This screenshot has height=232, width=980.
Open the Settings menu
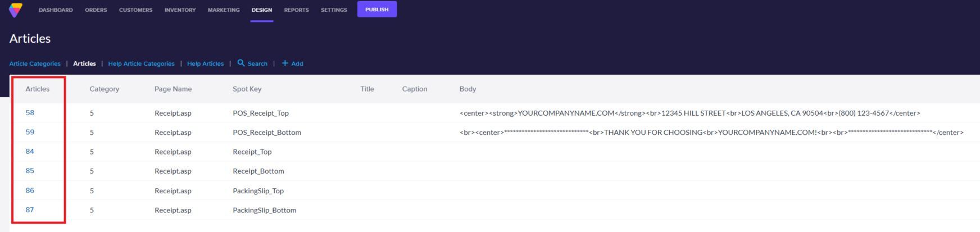(x=334, y=10)
